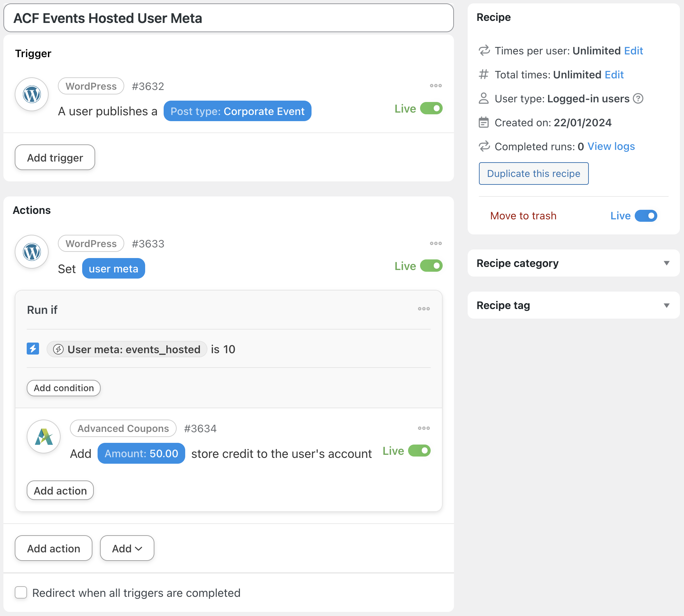
Task: Open three-dot menu for action #3633
Action: click(435, 243)
